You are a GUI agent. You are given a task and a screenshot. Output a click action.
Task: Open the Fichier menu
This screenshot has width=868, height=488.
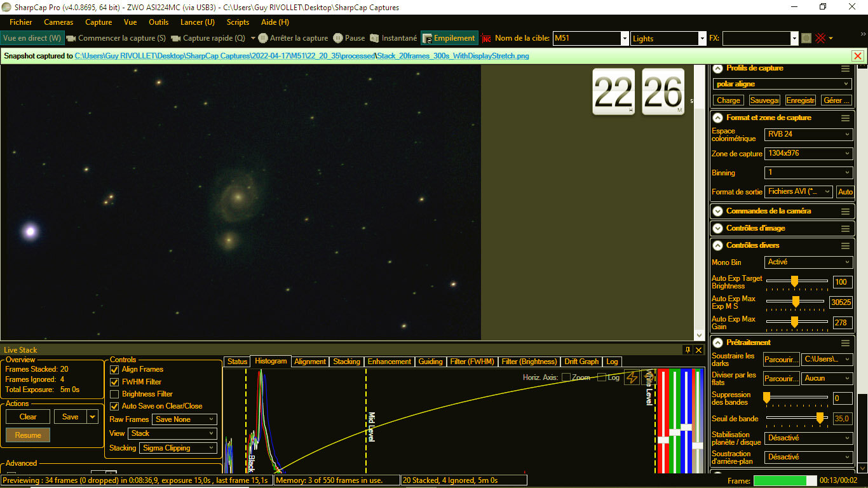click(21, 22)
